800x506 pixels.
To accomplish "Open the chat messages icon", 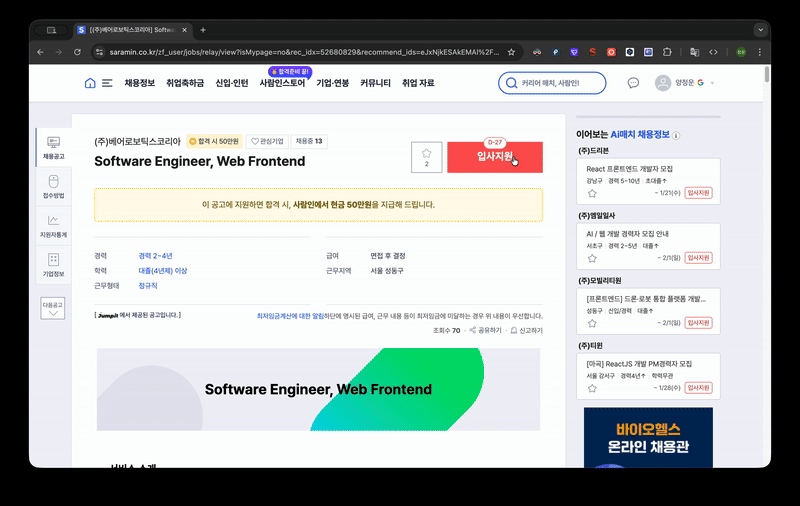I will [633, 83].
